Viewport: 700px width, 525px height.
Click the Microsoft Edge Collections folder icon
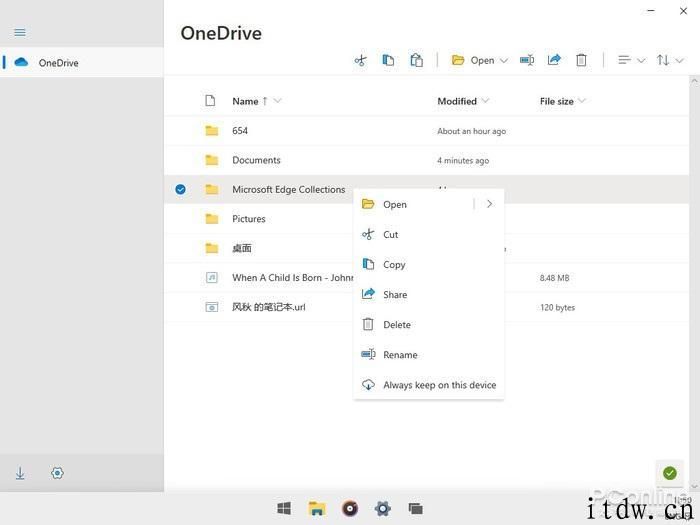(212, 189)
